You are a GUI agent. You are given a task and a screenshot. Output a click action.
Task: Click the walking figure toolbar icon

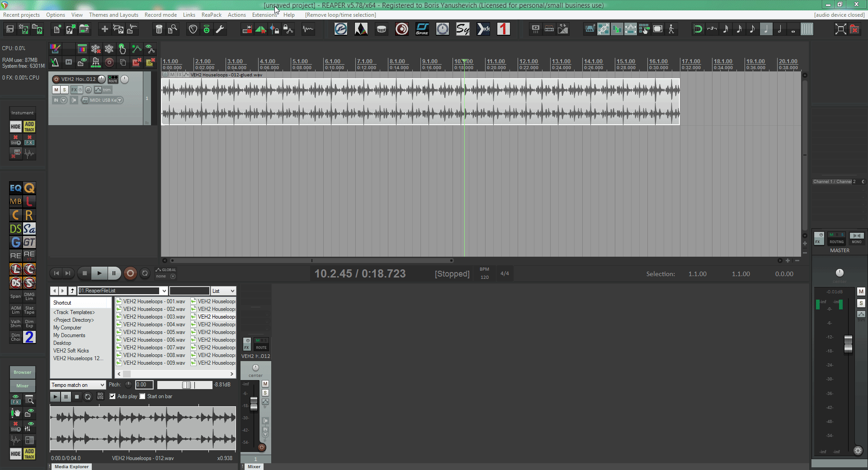pyautogui.click(x=671, y=29)
